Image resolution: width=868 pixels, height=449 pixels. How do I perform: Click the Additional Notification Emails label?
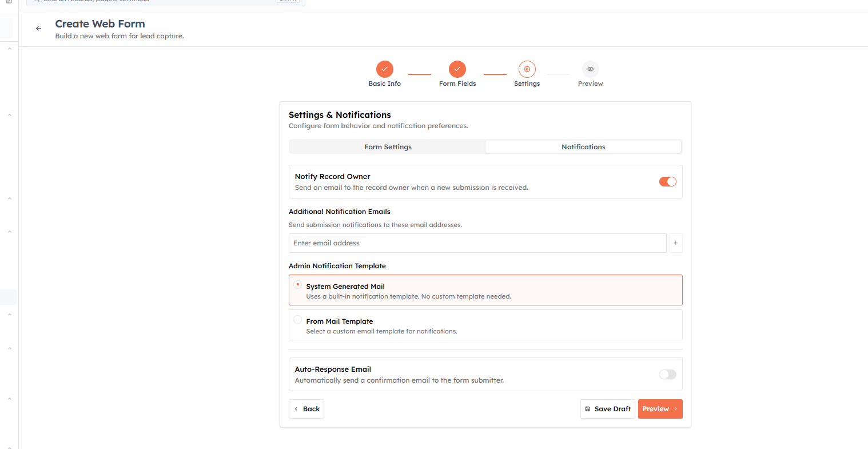tap(340, 212)
